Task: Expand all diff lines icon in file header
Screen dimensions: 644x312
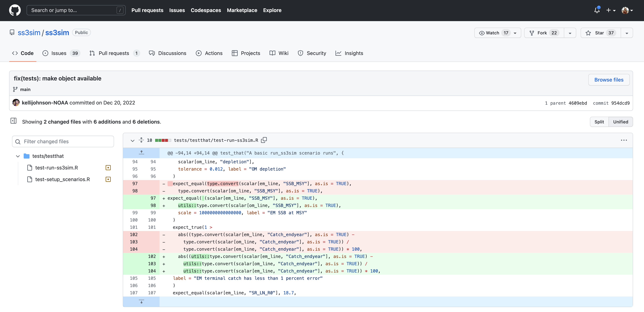Action: pos(141,140)
